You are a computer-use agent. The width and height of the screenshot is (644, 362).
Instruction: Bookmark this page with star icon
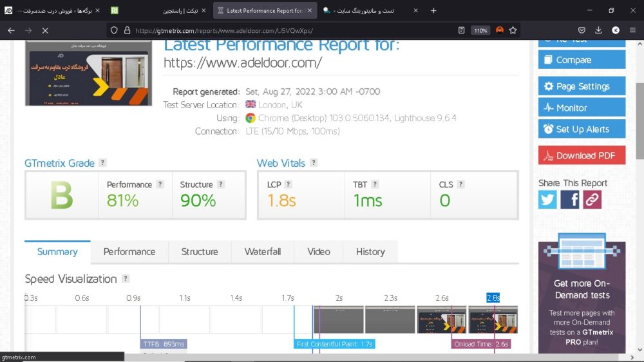(x=513, y=30)
